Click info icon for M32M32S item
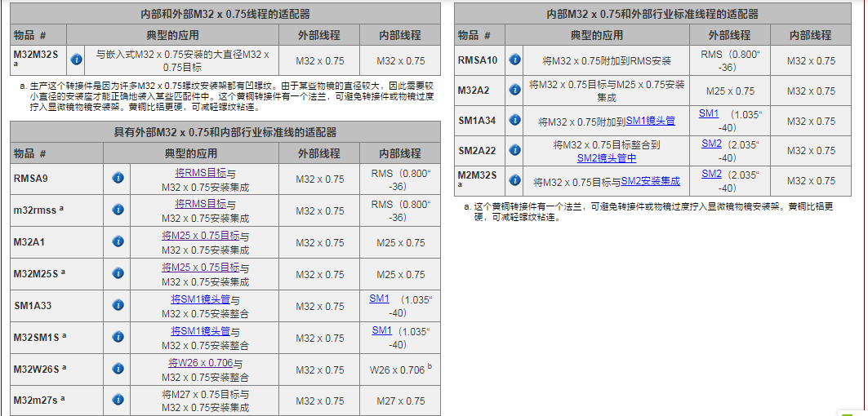This screenshot has height=416, width=868. coord(77,60)
